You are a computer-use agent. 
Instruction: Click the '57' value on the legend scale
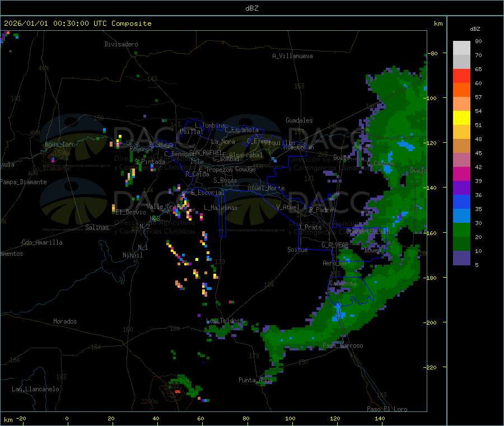click(478, 97)
